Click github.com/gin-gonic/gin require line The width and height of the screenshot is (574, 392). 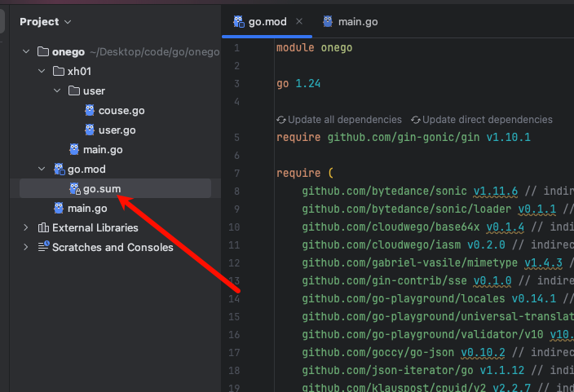pyautogui.click(x=403, y=137)
